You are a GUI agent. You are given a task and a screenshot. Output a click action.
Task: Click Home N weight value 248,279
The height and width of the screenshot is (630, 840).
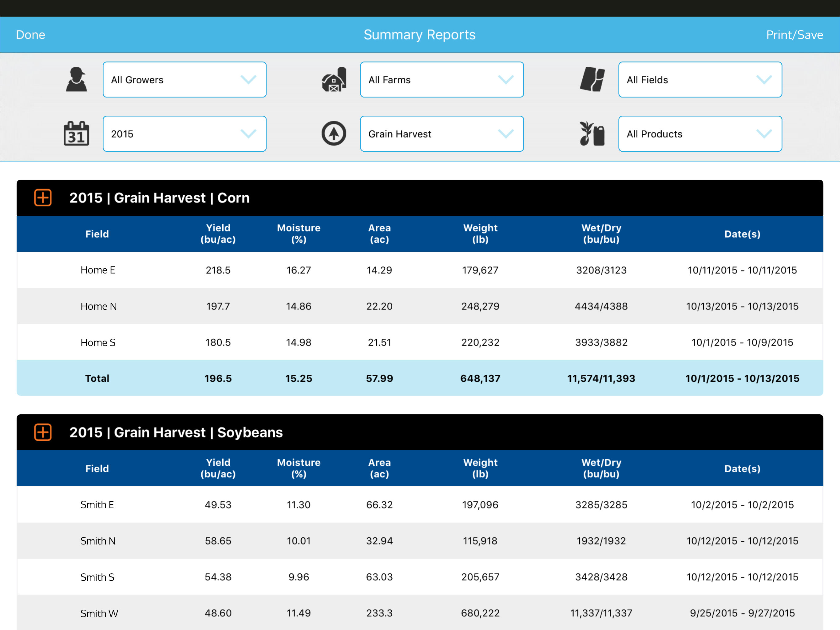tap(480, 306)
